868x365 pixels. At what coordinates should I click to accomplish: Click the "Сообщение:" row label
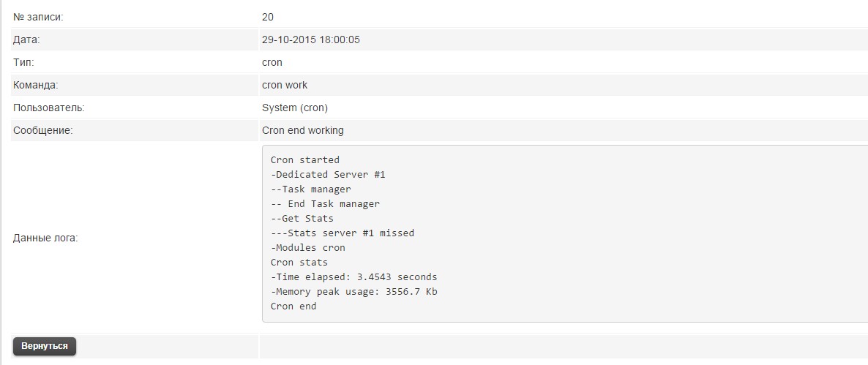pyautogui.click(x=43, y=130)
